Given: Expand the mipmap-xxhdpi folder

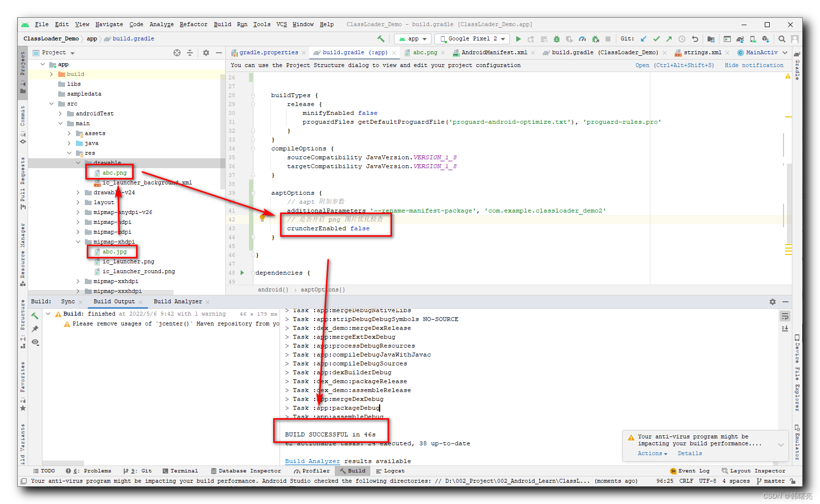Looking at the screenshot, I should 78,281.
